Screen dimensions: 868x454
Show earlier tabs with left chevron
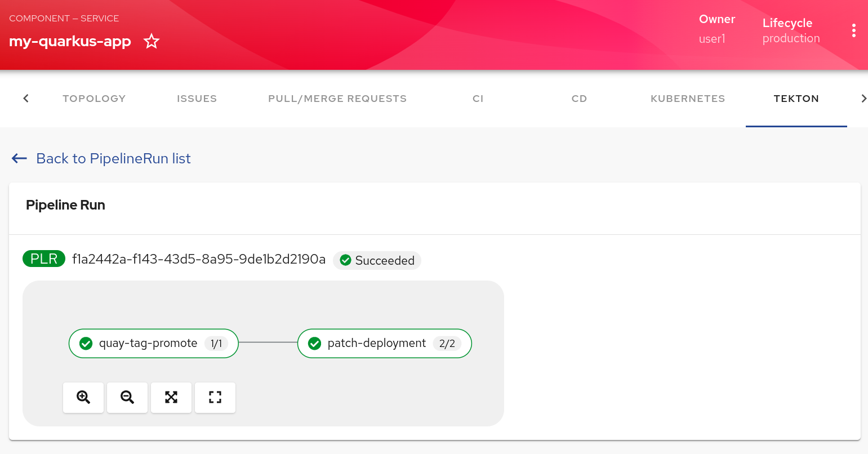[25, 99]
